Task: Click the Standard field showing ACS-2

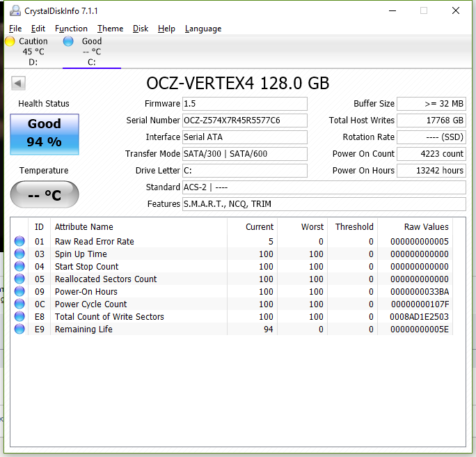Action: click(x=324, y=187)
